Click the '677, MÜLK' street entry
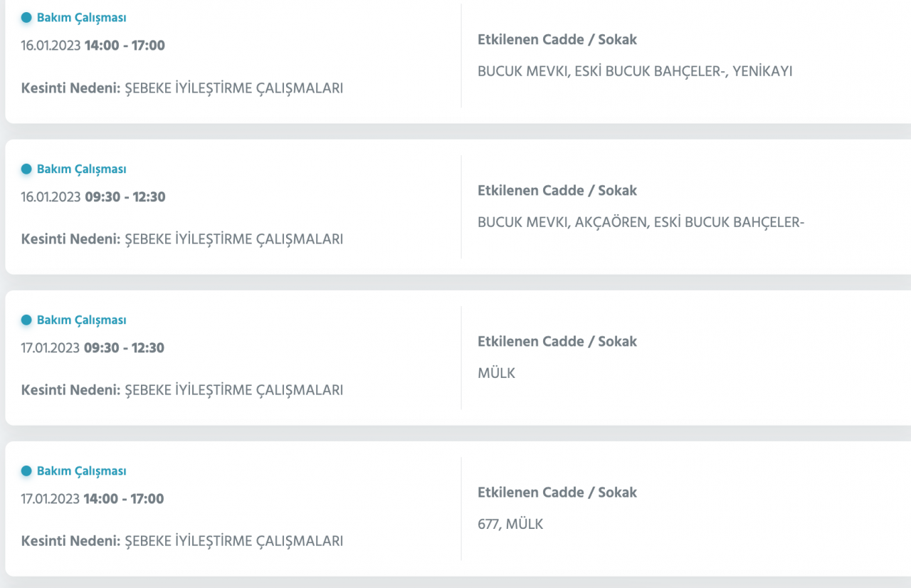This screenshot has height=588, width=911. coord(510,524)
